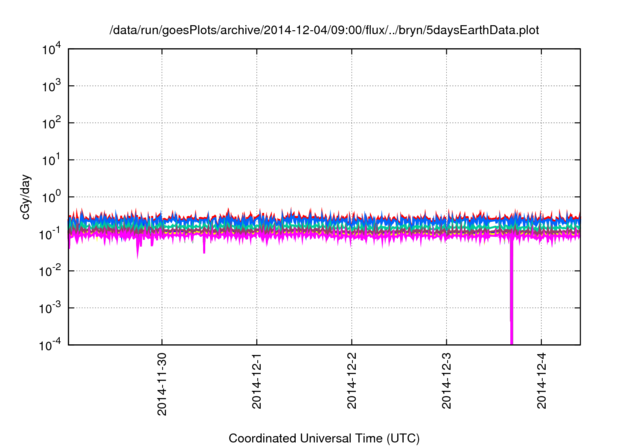Click the 10^3 y-axis tick label
The height and width of the screenshot is (448, 640).
tap(51, 86)
